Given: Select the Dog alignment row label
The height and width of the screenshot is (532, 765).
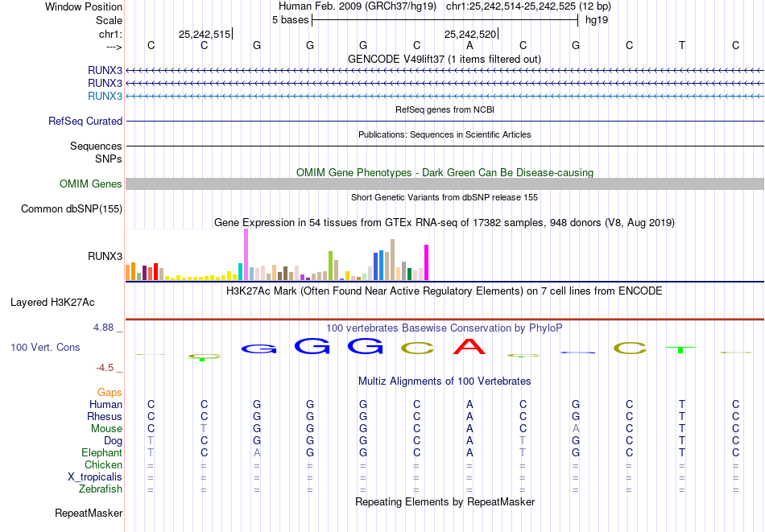Looking at the screenshot, I should click(114, 441).
